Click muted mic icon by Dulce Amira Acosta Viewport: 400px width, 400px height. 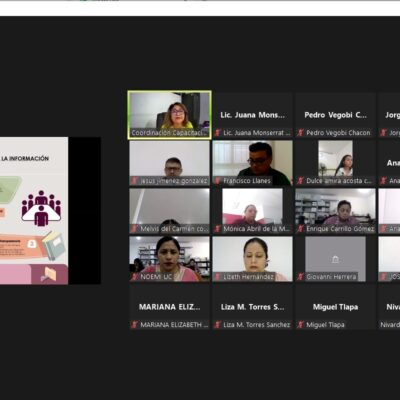300,181
